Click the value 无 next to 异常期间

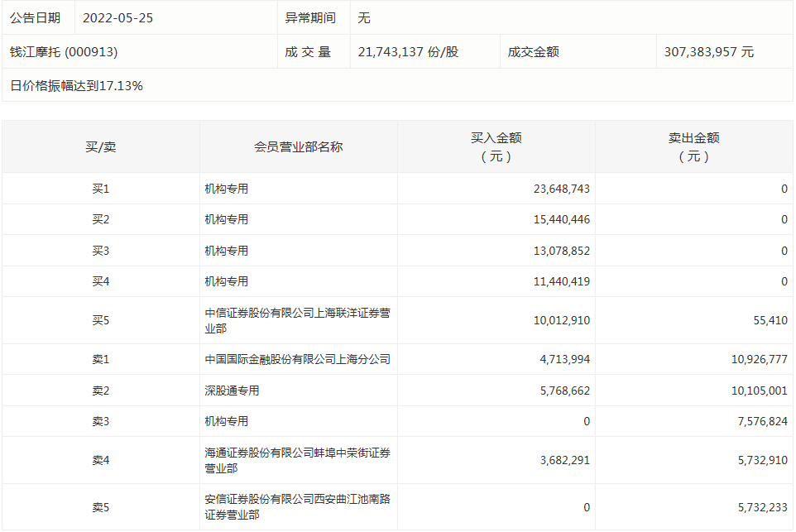361,17
